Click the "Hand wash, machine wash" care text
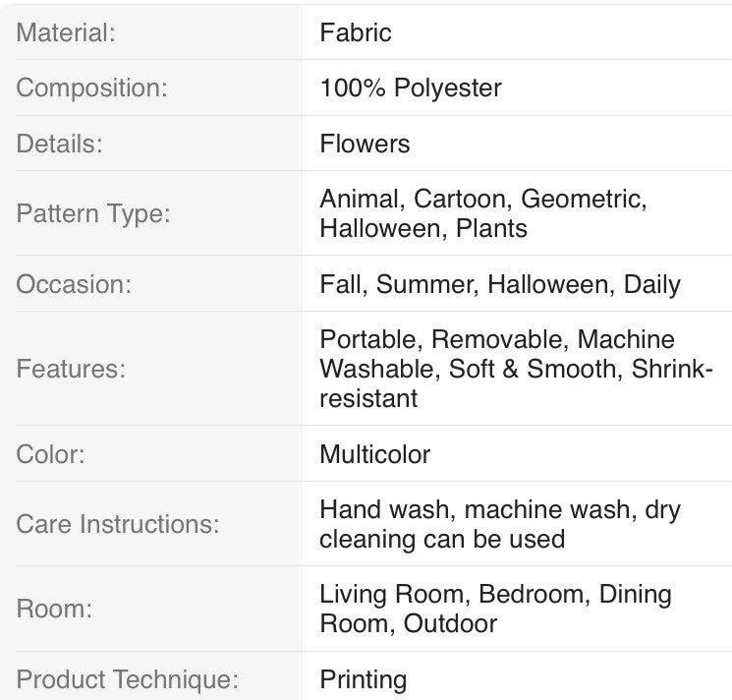Viewport: 732px width, 700px height. coord(499,510)
